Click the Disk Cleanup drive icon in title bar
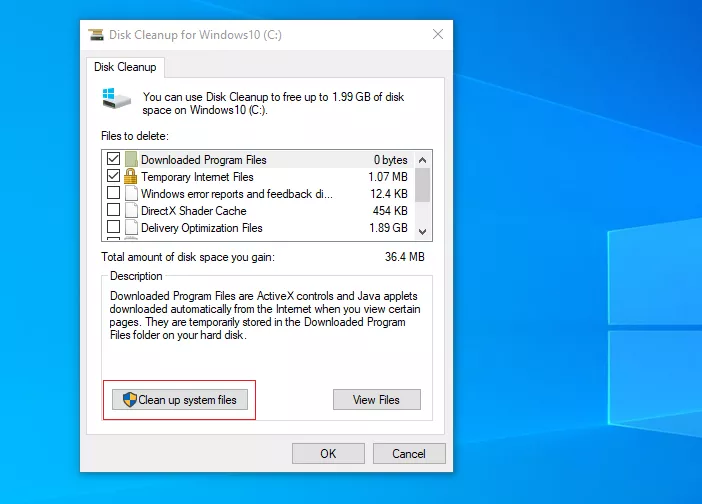Viewport: 702px width, 504px height. (x=96, y=34)
